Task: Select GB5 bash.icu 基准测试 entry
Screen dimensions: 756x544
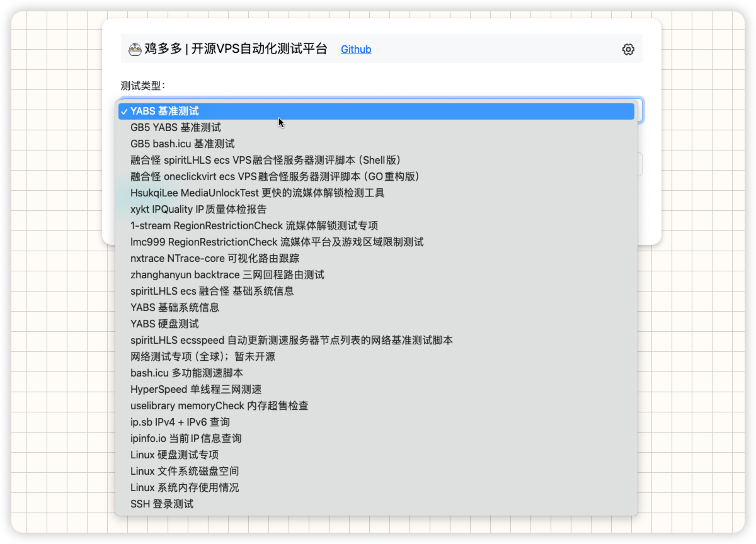Action: [x=183, y=144]
